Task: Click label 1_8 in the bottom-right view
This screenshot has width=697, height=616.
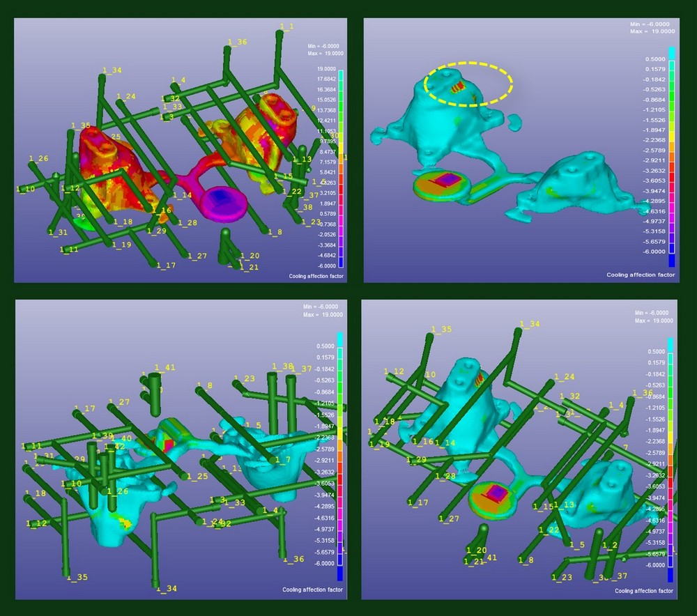Action: pos(526,560)
